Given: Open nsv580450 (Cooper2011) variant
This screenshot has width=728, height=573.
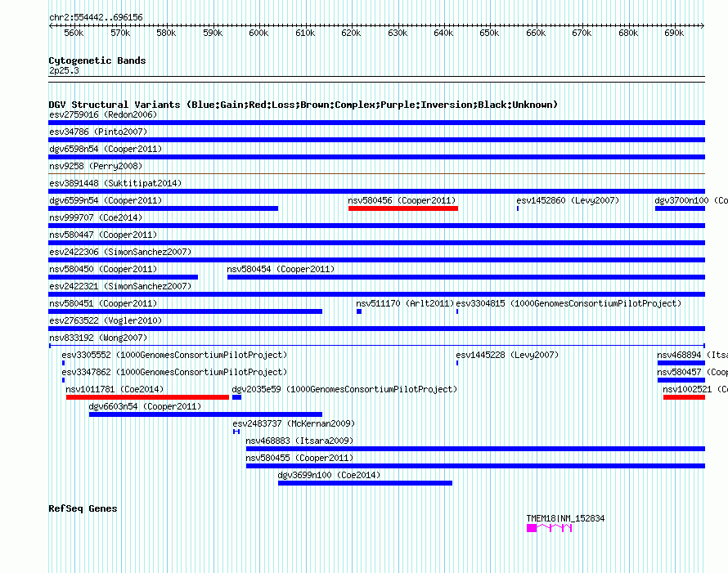Looking at the screenshot, I should click(103, 269).
